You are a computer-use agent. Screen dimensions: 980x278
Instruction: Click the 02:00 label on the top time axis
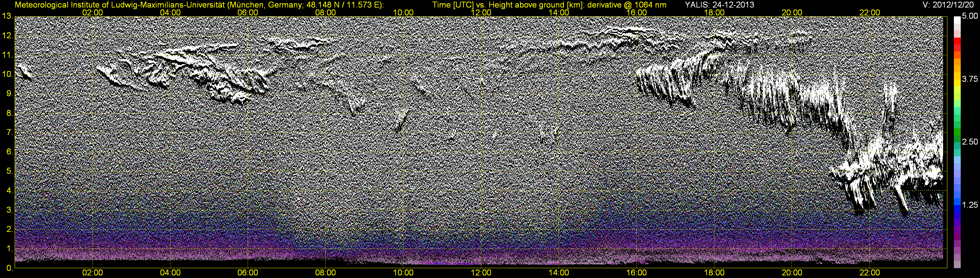click(x=92, y=12)
